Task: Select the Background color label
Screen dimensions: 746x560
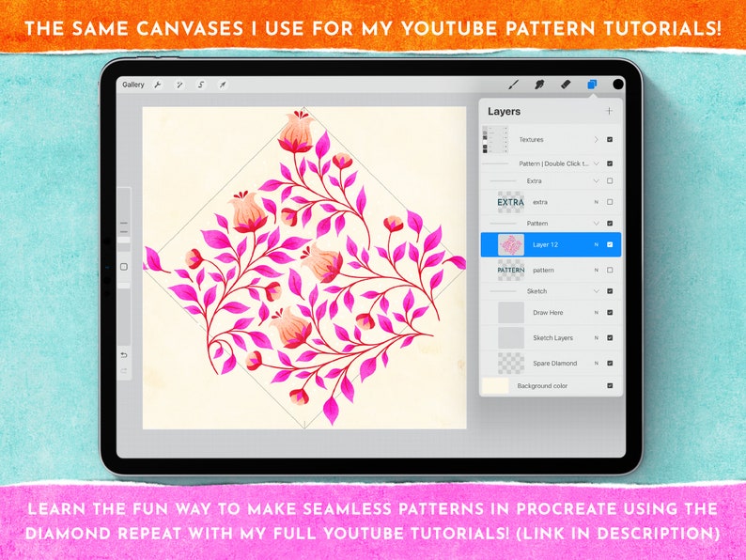Action: tap(542, 386)
